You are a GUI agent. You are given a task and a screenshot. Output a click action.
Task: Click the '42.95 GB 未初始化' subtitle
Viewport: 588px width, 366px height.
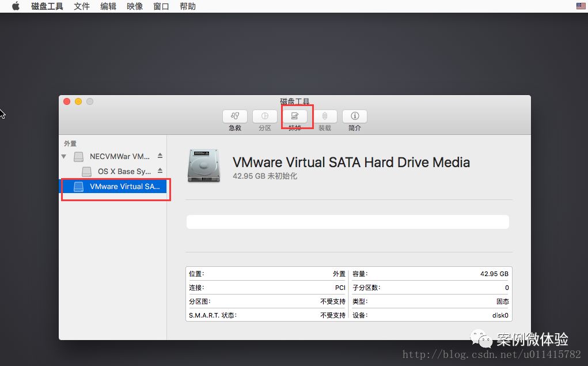click(x=265, y=176)
